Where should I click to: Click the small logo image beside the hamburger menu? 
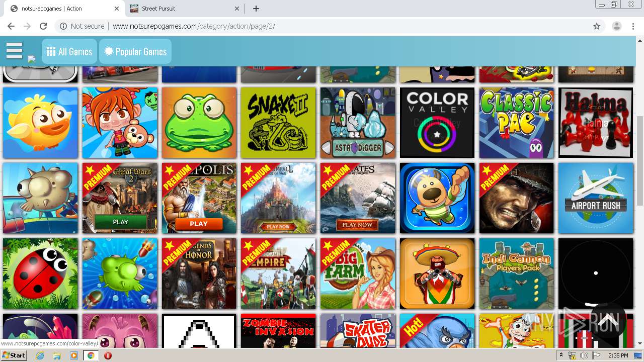coord(32,59)
